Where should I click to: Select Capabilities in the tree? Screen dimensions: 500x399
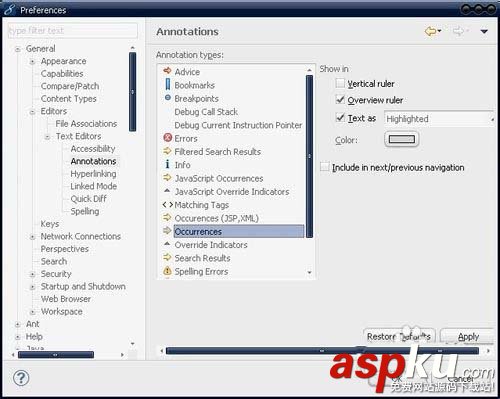(62, 74)
